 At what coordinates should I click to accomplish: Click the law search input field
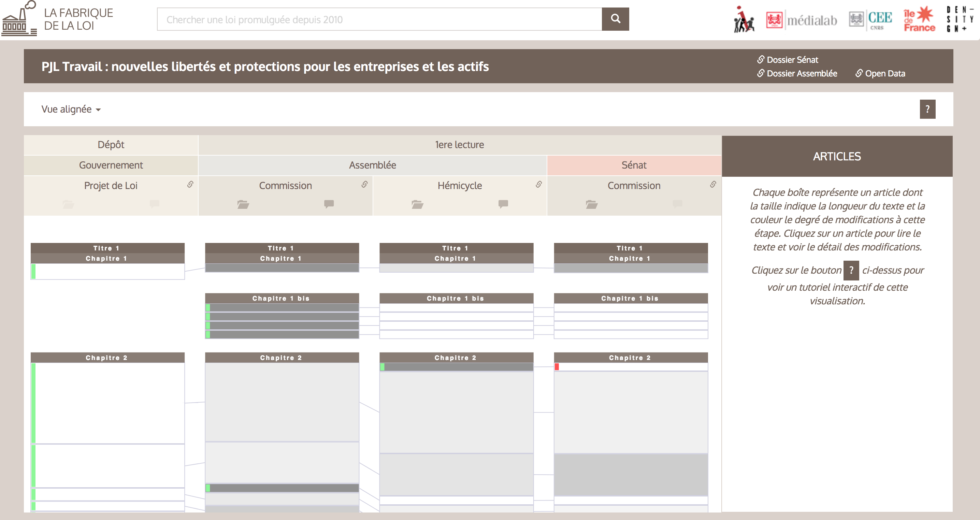tap(379, 19)
